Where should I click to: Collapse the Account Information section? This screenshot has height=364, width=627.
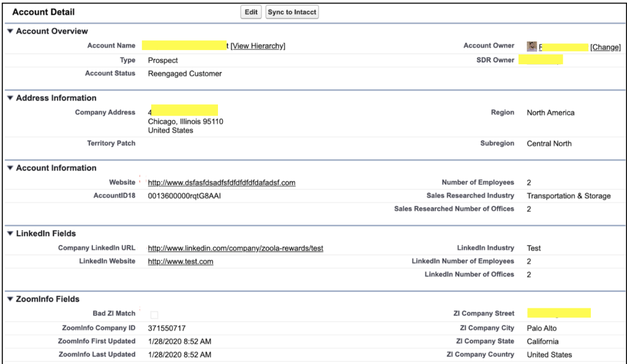[x=10, y=168]
